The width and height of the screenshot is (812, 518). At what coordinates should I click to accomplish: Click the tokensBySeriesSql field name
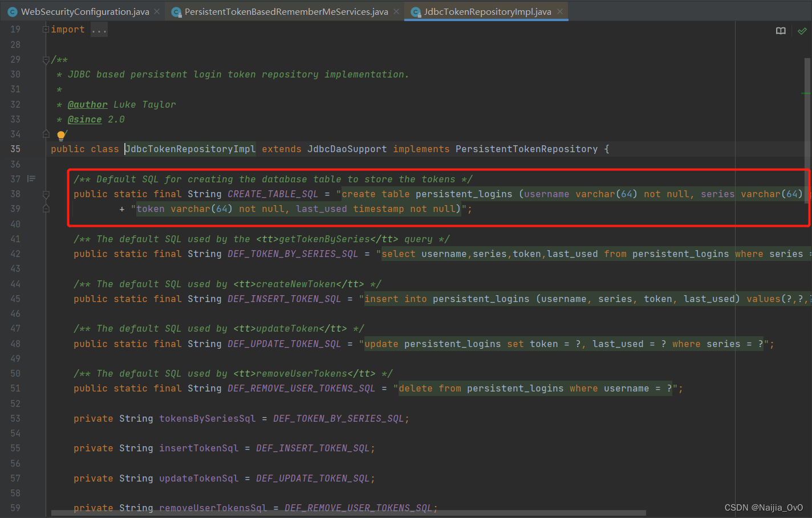click(x=207, y=418)
